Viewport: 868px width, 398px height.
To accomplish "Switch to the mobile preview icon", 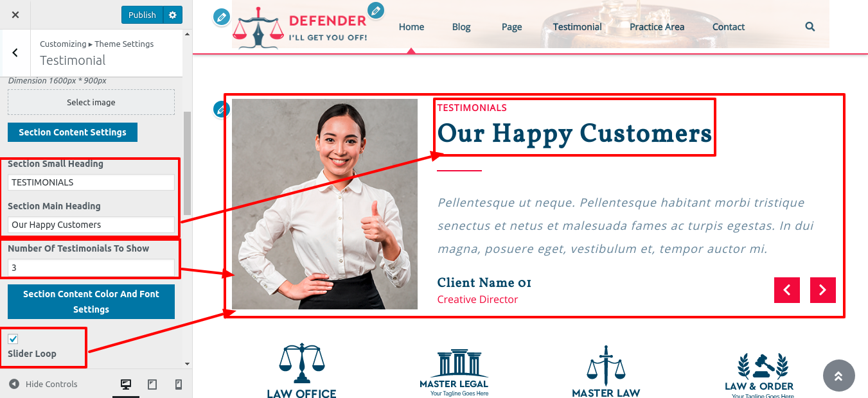I will point(179,385).
